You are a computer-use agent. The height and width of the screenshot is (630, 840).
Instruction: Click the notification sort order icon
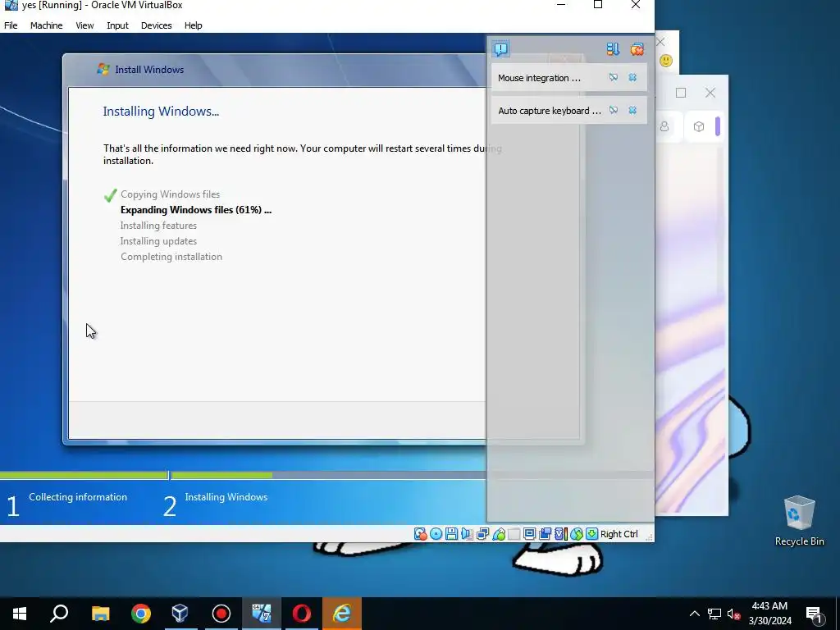point(613,49)
